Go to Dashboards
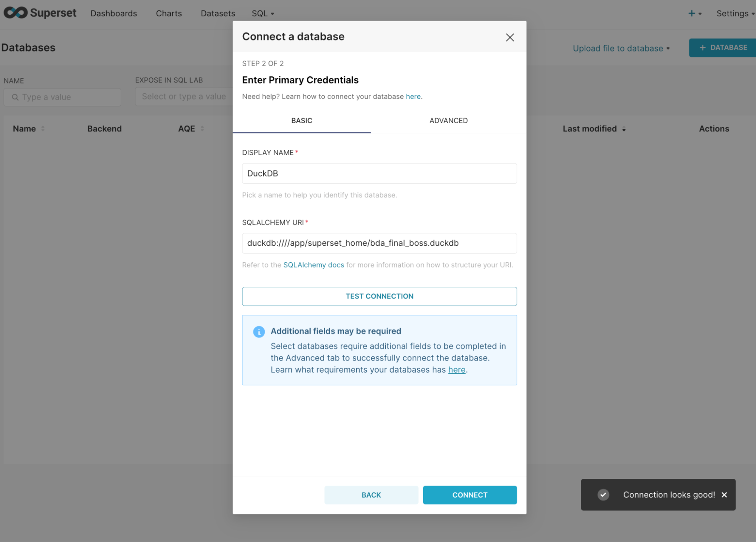 pyautogui.click(x=113, y=13)
